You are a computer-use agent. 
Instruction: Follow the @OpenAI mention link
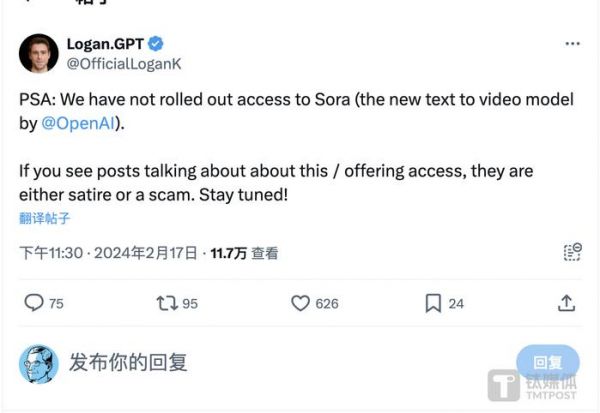(x=78, y=123)
